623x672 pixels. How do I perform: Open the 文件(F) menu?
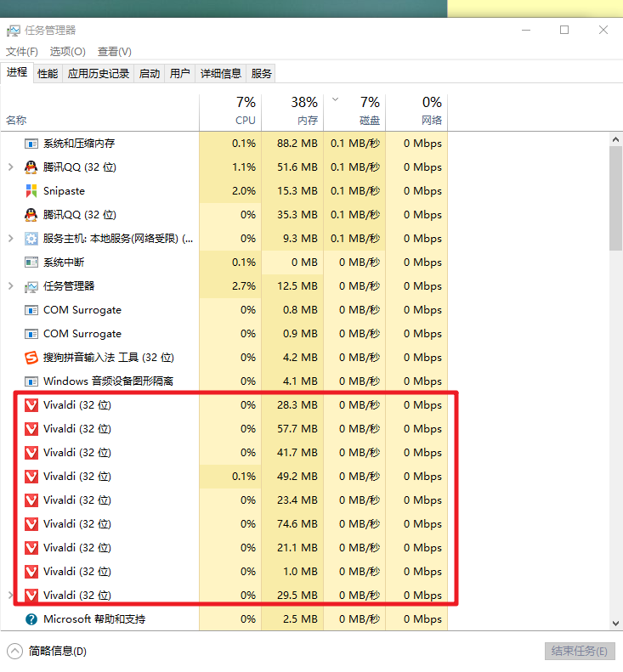tap(22, 52)
